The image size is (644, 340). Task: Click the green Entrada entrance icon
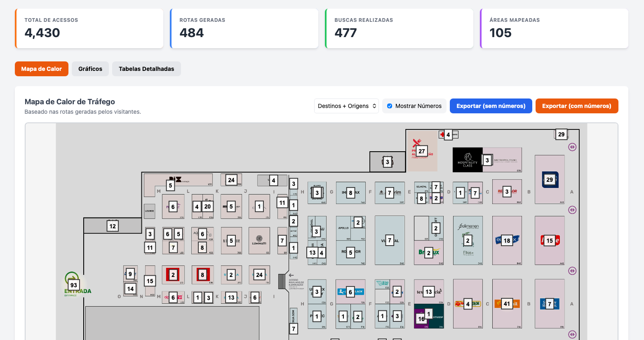(x=72, y=278)
